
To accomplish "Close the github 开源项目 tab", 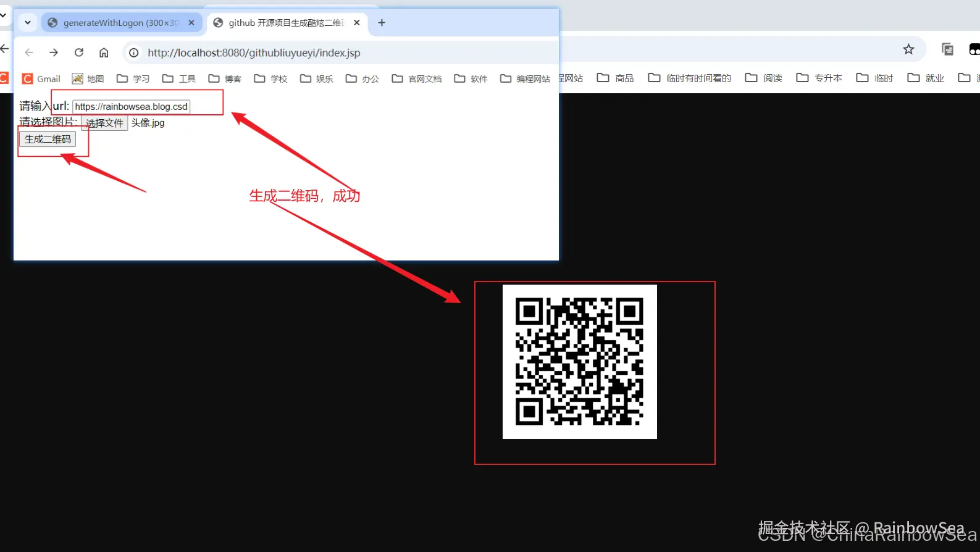I will click(357, 23).
